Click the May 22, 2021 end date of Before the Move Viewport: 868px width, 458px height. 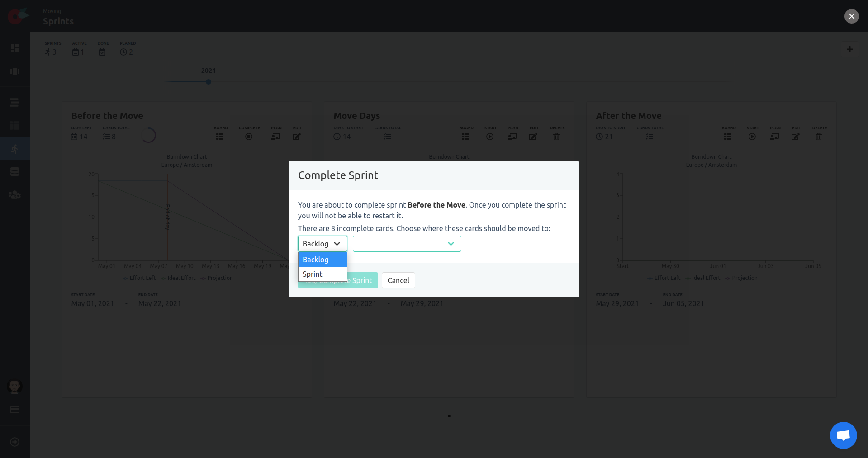tap(160, 303)
